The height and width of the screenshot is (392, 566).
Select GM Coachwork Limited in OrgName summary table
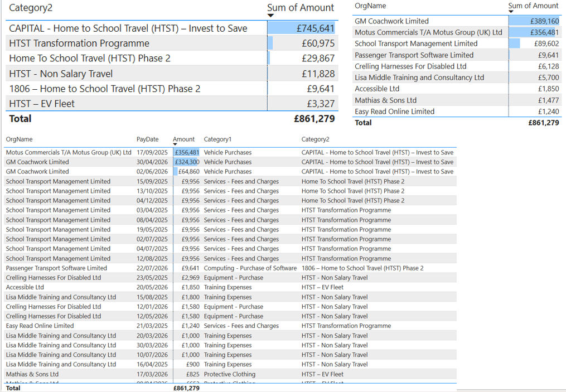(457, 21)
